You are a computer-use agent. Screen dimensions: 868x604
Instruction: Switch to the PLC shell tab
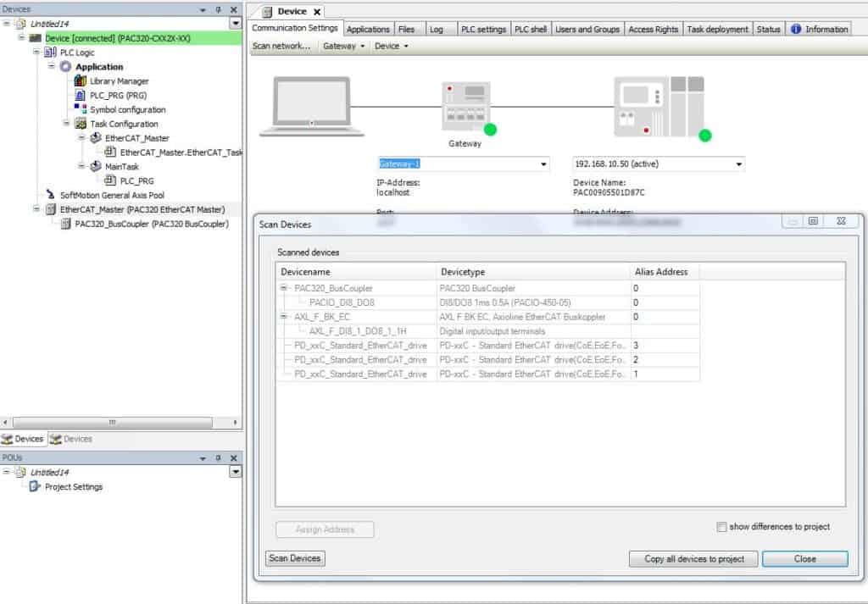[x=531, y=30]
